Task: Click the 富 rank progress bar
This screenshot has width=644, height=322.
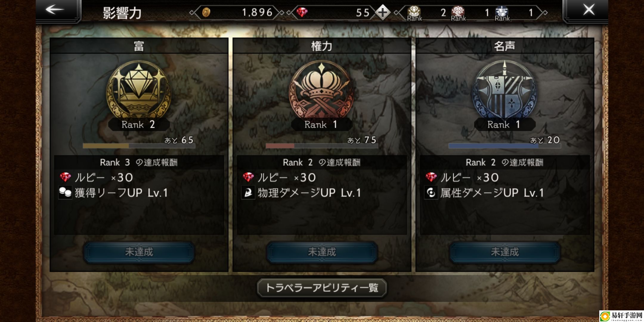Action: click(139, 146)
